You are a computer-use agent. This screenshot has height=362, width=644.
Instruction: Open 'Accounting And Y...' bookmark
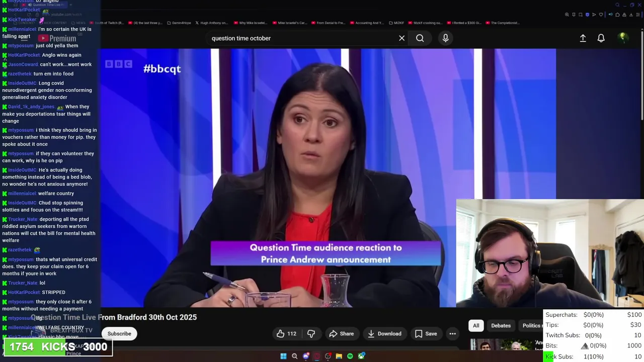366,23
